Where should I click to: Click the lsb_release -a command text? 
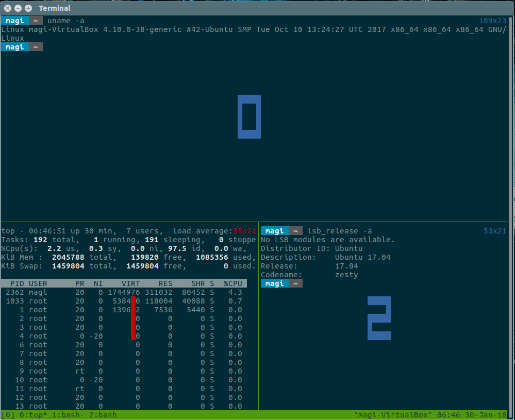339,231
